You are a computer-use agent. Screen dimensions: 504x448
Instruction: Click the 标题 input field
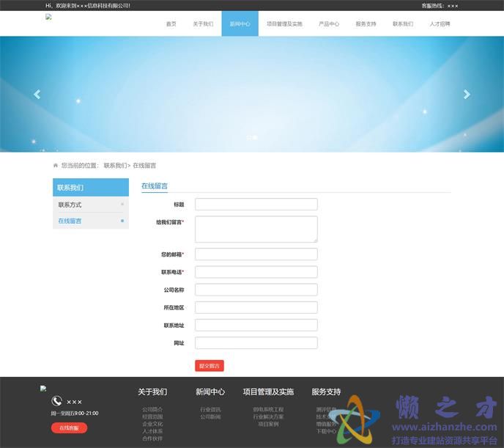click(256, 205)
